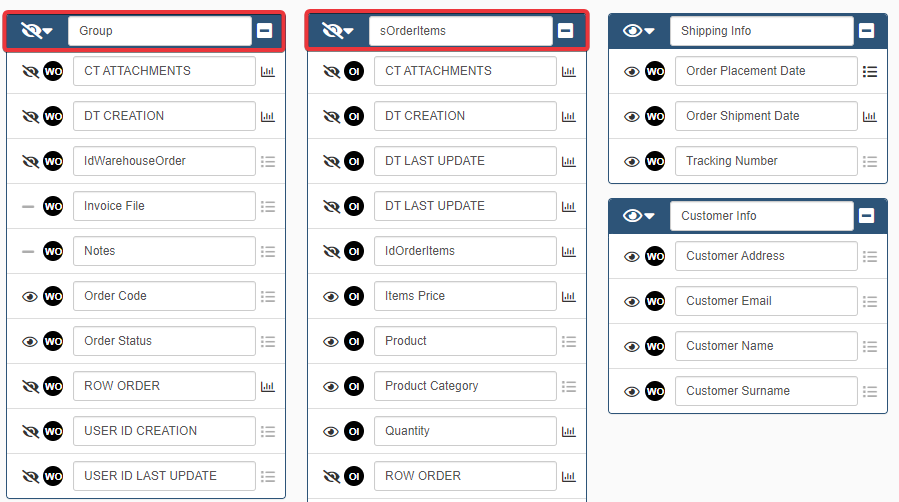The image size is (899, 502).
Task: Open visibility dropdown for Customer Info group
Action: tap(638, 216)
